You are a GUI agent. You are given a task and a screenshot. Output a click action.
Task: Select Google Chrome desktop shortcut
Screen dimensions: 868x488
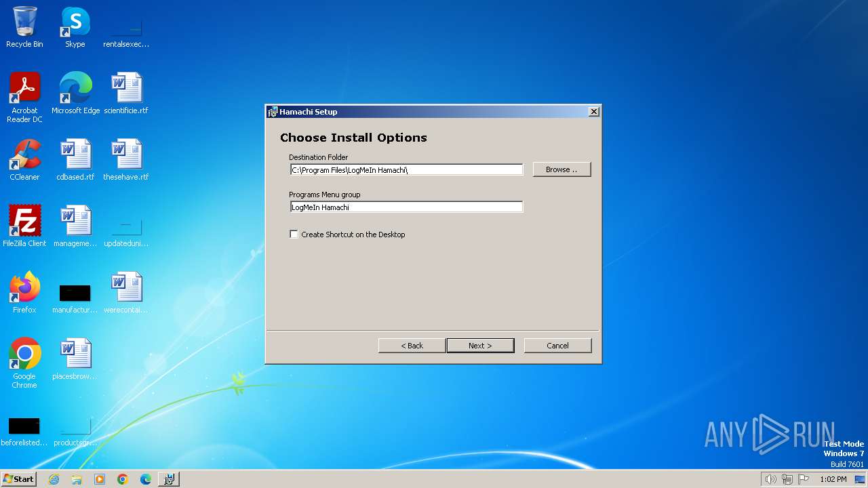click(x=24, y=363)
